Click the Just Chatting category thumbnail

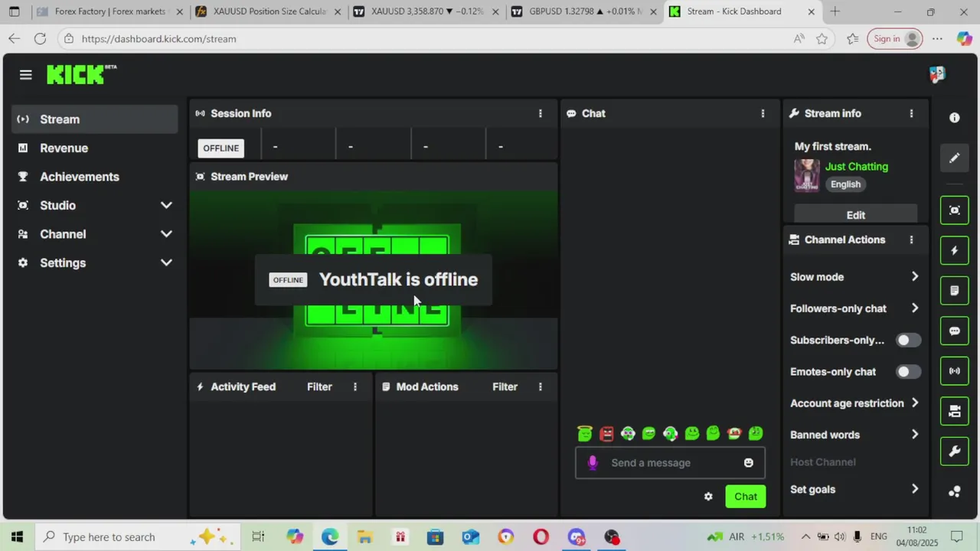coord(807,175)
